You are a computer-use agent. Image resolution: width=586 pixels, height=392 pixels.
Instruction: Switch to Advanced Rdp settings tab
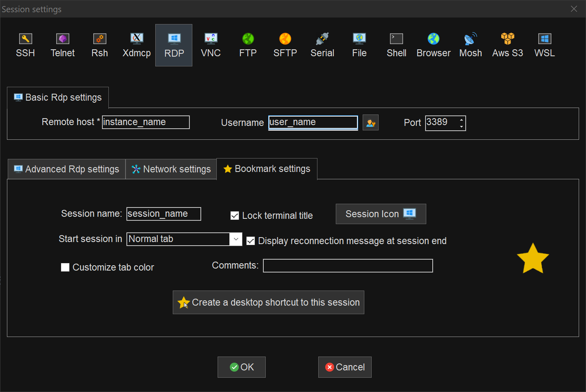pos(67,169)
